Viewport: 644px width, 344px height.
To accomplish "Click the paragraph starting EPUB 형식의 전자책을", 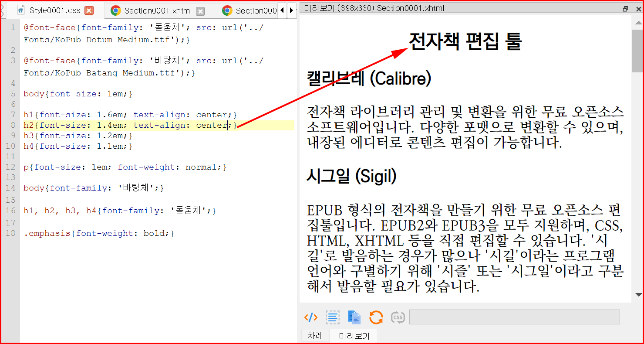I will point(465,248).
